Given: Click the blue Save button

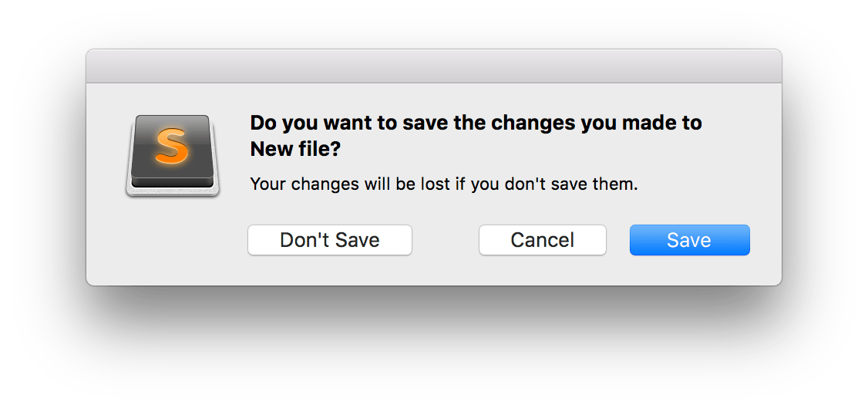Looking at the screenshot, I should [689, 240].
